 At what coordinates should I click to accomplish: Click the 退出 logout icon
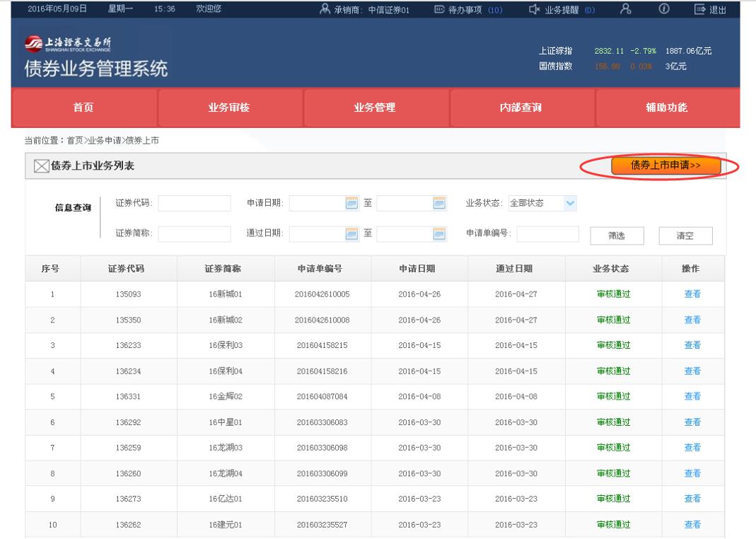tap(699, 9)
